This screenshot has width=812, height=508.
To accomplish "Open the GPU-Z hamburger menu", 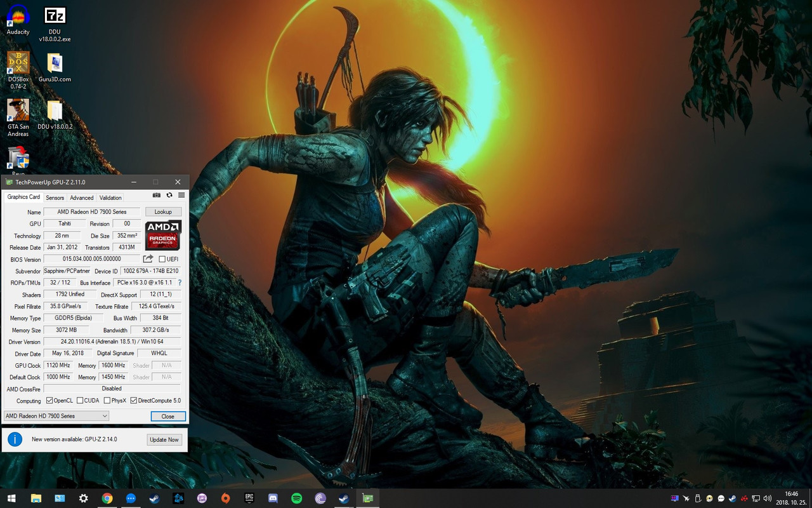I will (x=181, y=196).
